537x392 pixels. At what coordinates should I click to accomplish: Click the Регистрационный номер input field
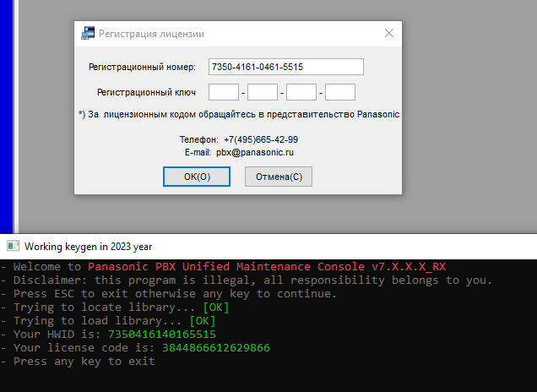286,67
